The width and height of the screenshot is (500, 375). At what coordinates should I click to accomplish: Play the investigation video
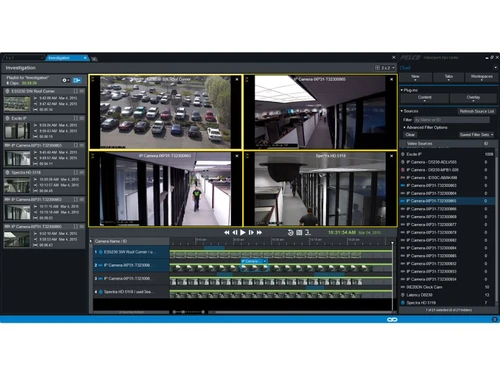[243, 232]
